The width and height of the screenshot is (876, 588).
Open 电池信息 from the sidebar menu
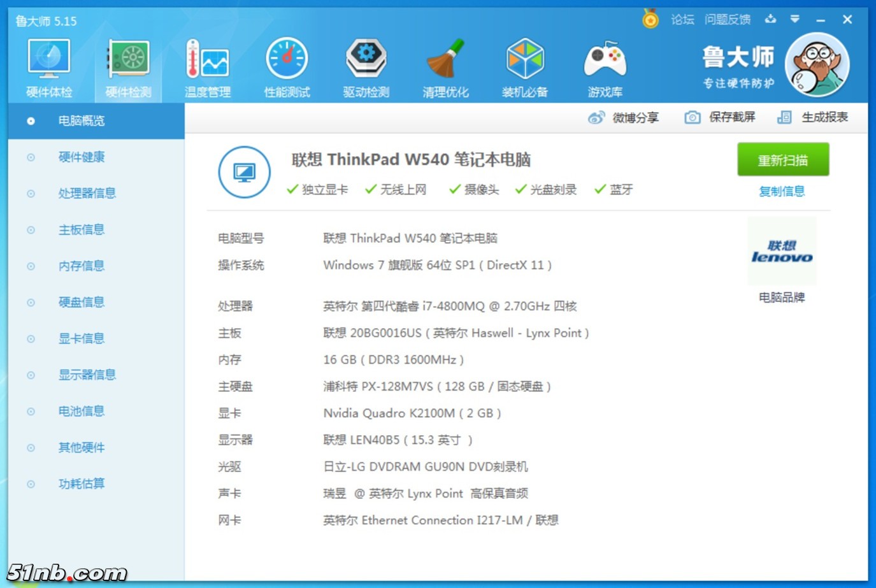82,411
